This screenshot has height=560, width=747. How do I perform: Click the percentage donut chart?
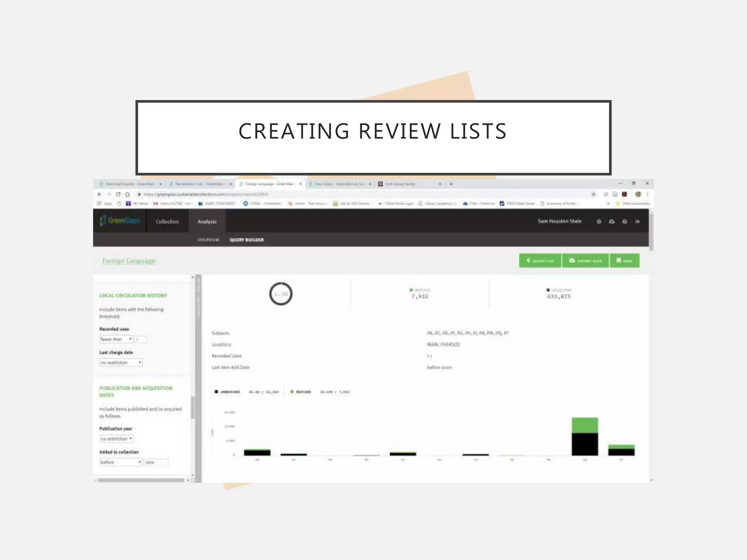tap(281, 294)
